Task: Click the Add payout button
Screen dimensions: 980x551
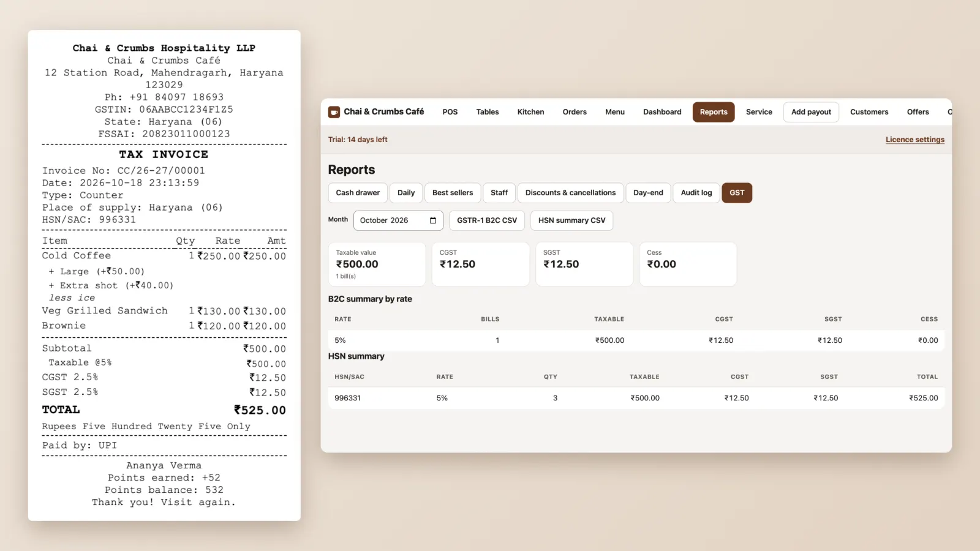Action: [811, 112]
